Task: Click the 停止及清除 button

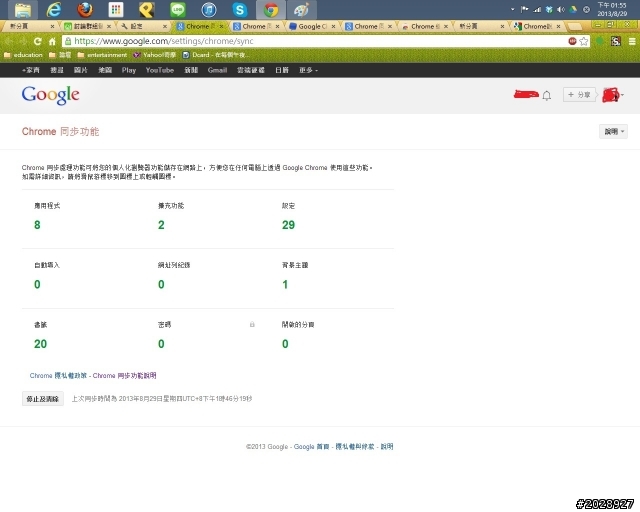Action: tap(43, 399)
